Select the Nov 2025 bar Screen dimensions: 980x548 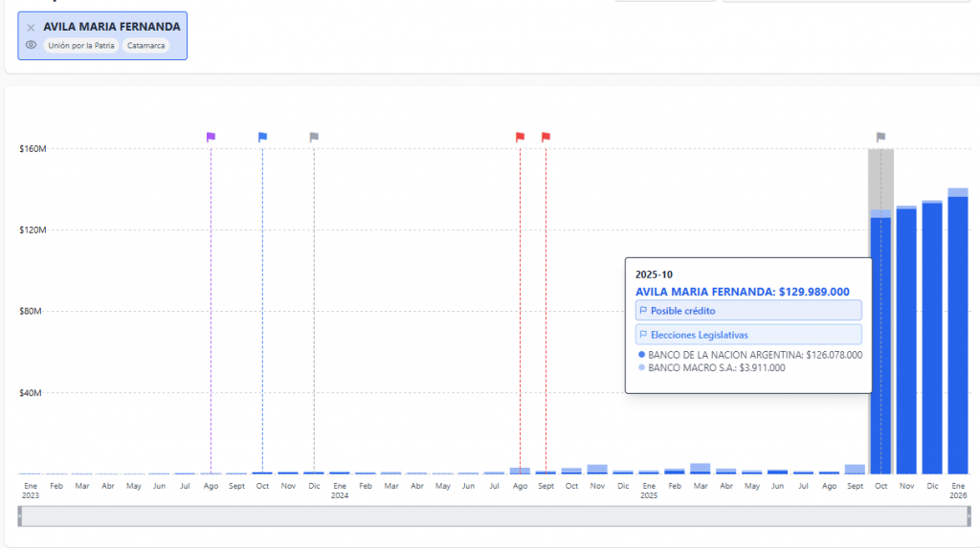906,344
